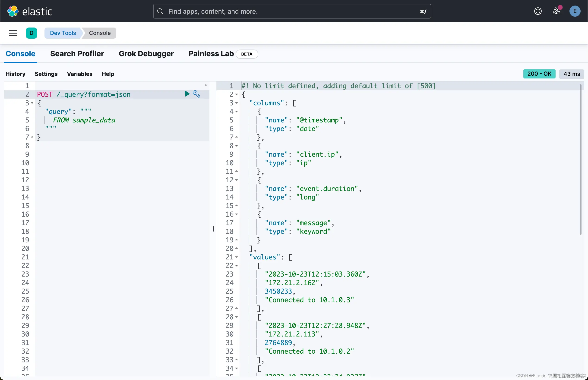Fold the response root object at line 2

point(237,94)
